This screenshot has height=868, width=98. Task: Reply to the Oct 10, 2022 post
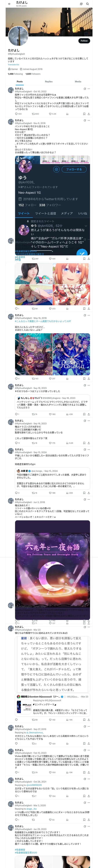click(16, 114)
